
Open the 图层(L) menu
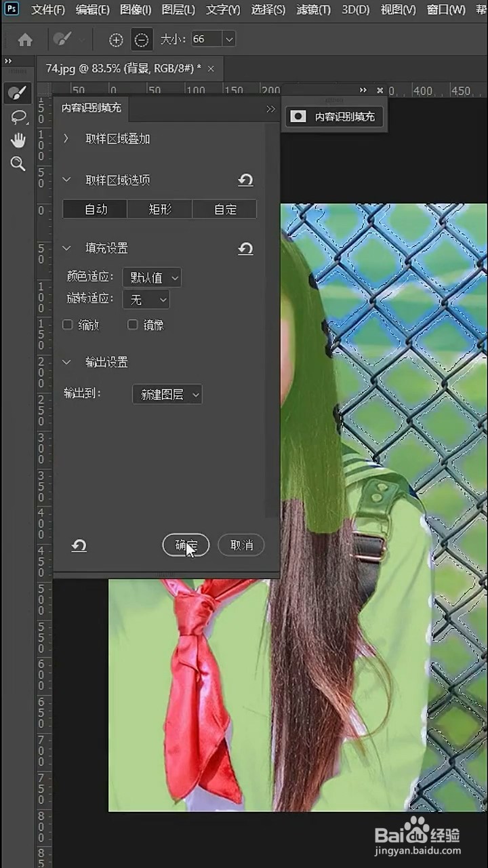178,9
